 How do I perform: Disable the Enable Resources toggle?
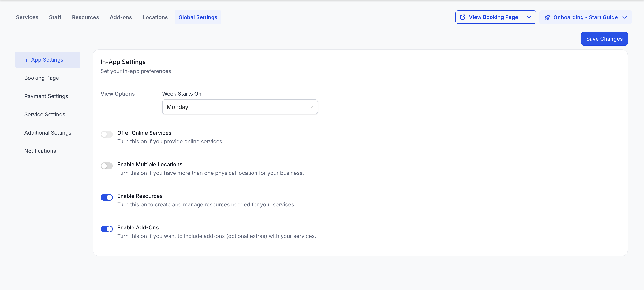[107, 197]
